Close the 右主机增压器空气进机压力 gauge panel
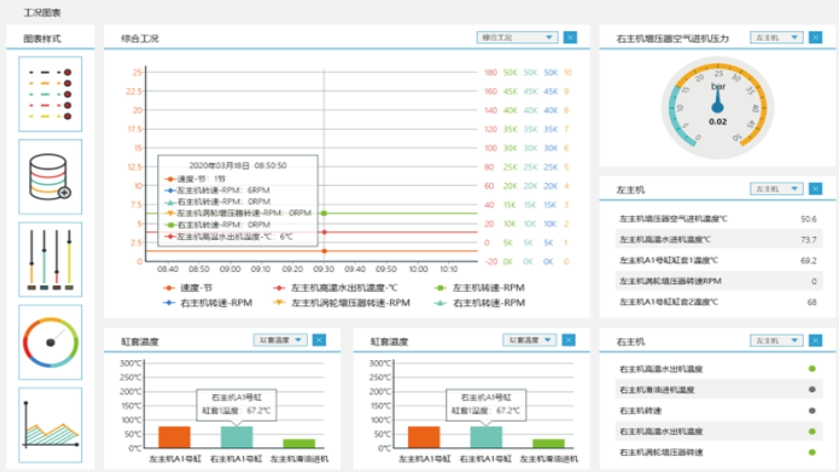This screenshot has height=474, width=840. coord(817,38)
